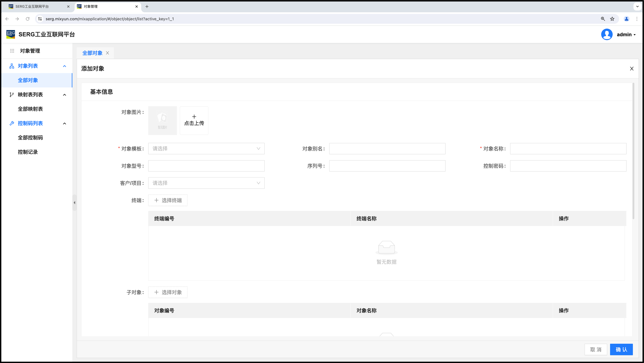Click the grid icon beside 对象管理

12,51
